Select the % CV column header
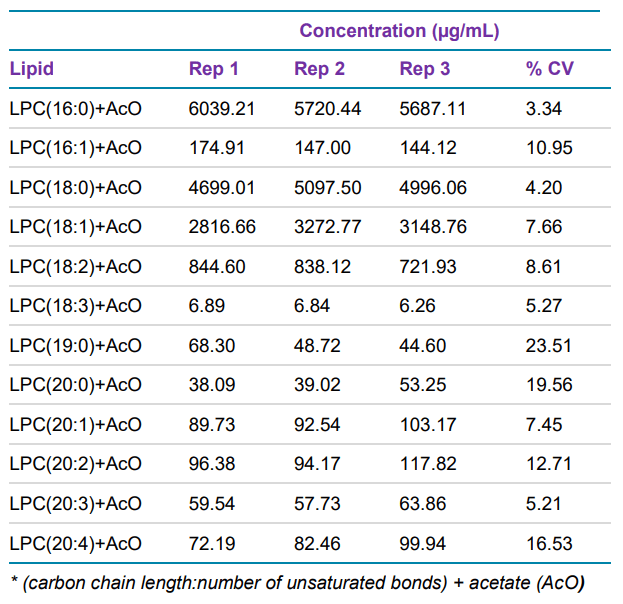623x604 pixels. pos(550,69)
